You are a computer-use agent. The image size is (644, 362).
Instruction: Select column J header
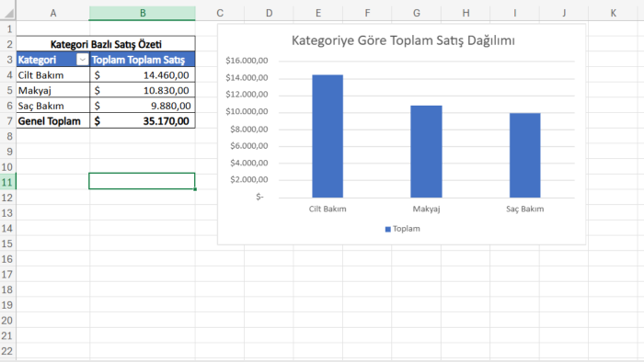point(564,13)
